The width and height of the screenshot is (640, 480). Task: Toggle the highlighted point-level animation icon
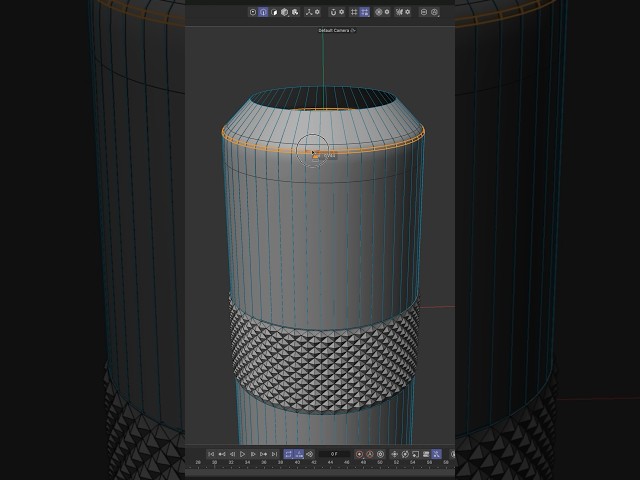(x=436, y=454)
